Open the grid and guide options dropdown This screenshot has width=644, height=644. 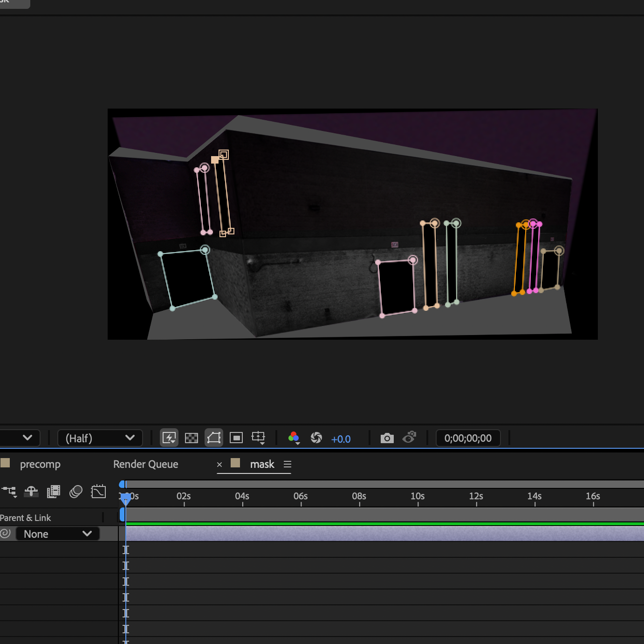(x=258, y=438)
